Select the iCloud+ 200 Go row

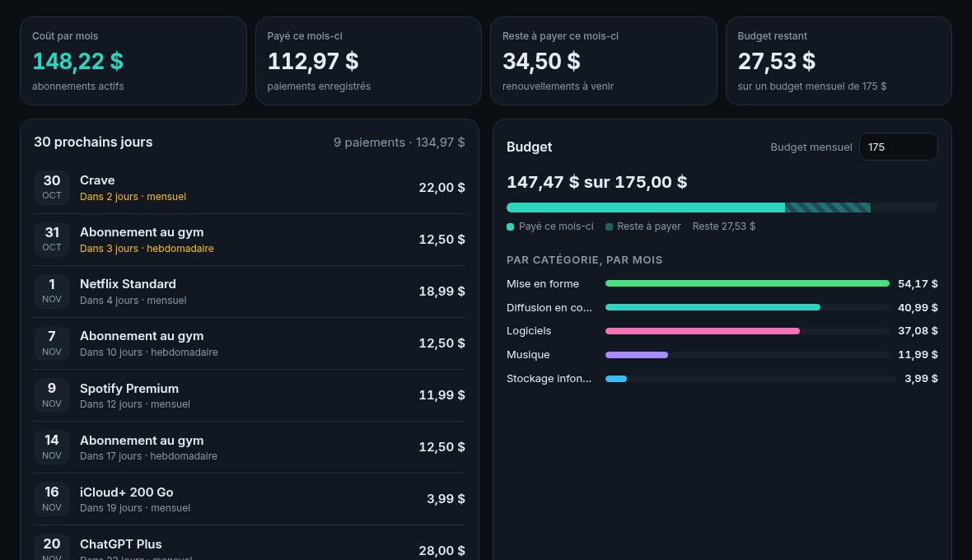(250, 499)
